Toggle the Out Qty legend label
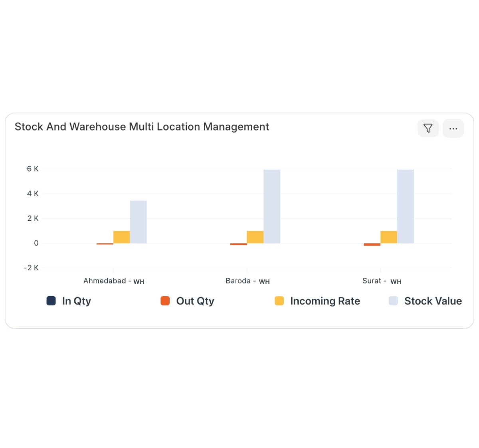Image resolution: width=479 pixels, height=448 pixels. (x=195, y=301)
